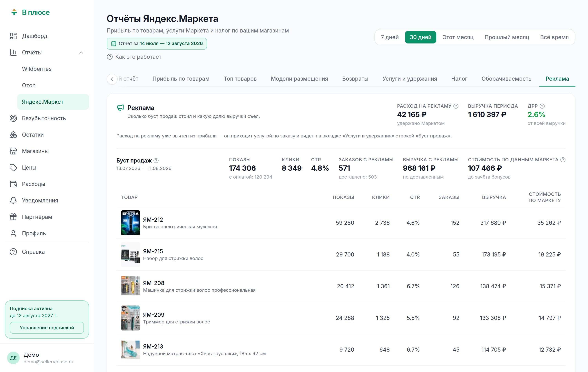Click the demo@sellervpluse.ru account email

pyautogui.click(x=48, y=362)
